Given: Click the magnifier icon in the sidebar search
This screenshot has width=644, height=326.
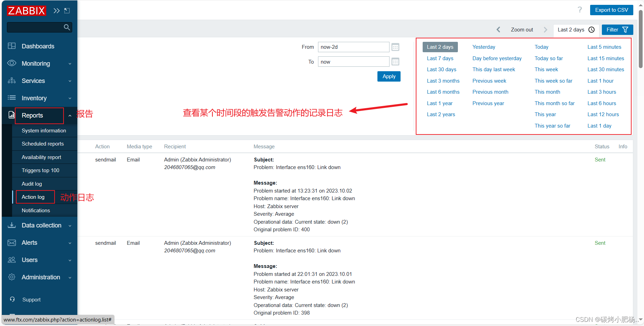Looking at the screenshot, I should [67, 27].
